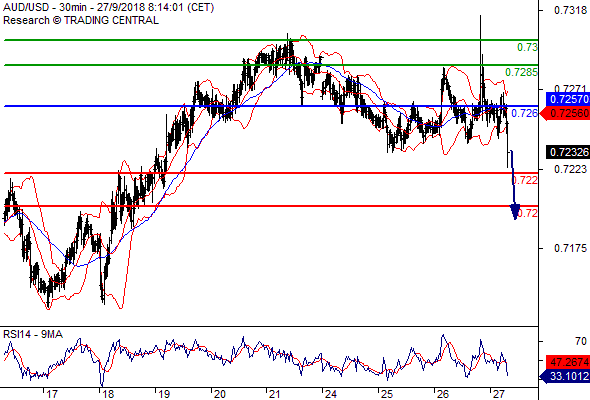The width and height of the screenshot is (590, 400).
Task: Click the date 27 axis marker
Action: (498, 394)
